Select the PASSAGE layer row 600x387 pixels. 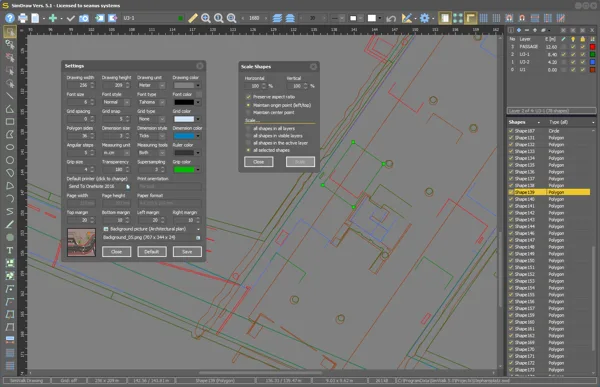(551, 47)
